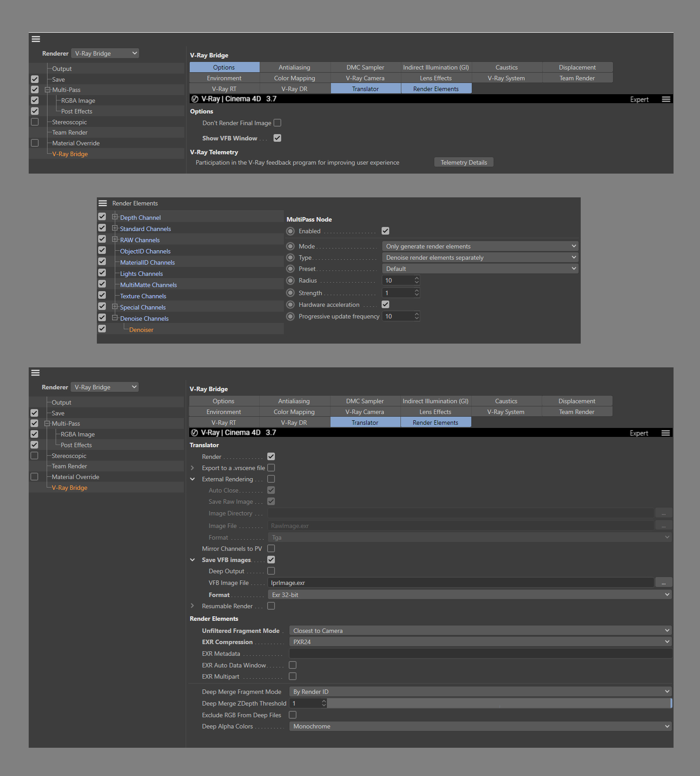
Task: Toggle Show VFB Window checkbox
Action: [x=278, y=138]
